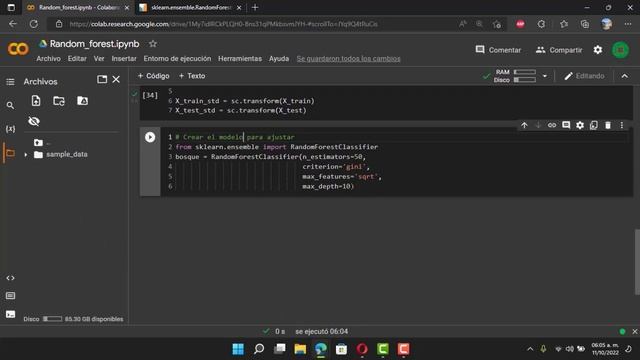Open the Ver menu
The height and width of the screenshot is (360, 640).
(x=99, y=59)
